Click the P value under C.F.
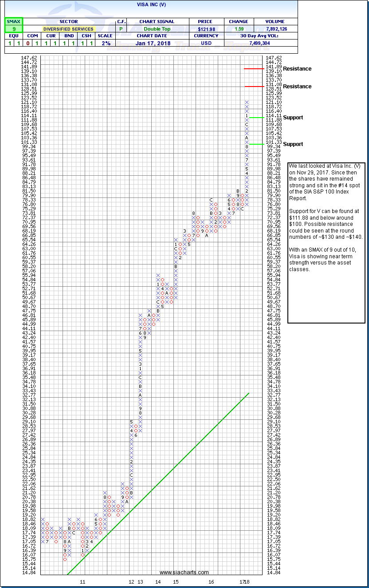This screenshot has width=369, height=588. [121, 29]
